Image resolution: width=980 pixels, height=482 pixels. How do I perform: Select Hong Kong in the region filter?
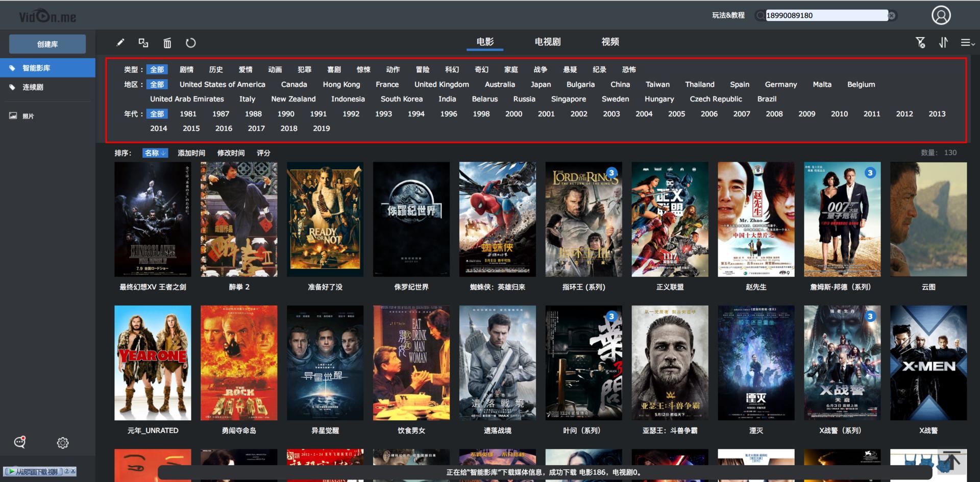coord(341,84)
